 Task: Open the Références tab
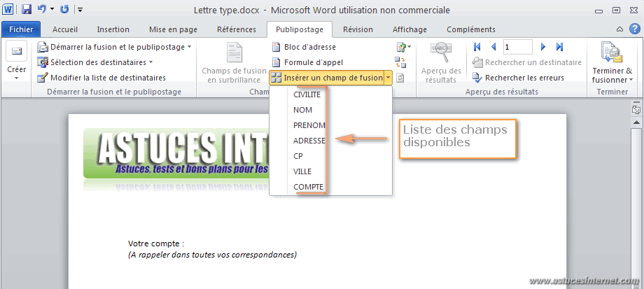[x=237, y=29]
